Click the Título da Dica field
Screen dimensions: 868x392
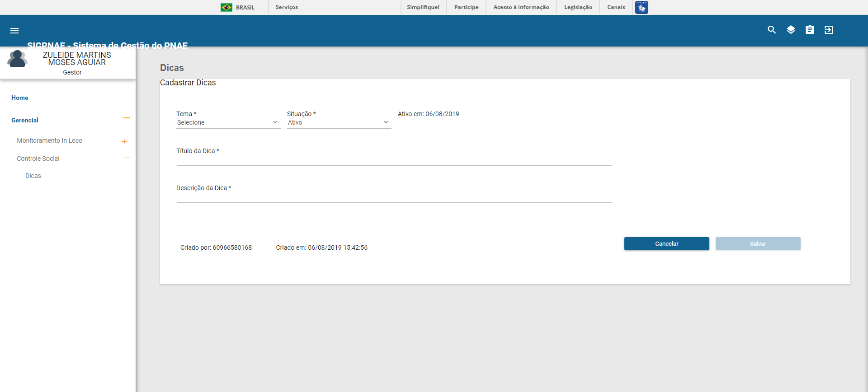(394, 159)
